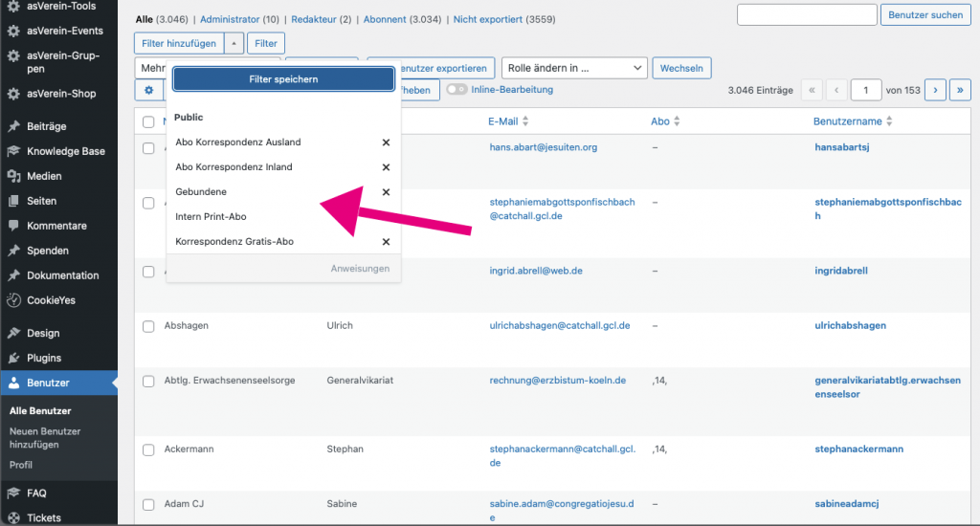Collapse the Filter hinzufügen arrow dropdown
Screen dimensions: 980x526
tap(234, 43)
